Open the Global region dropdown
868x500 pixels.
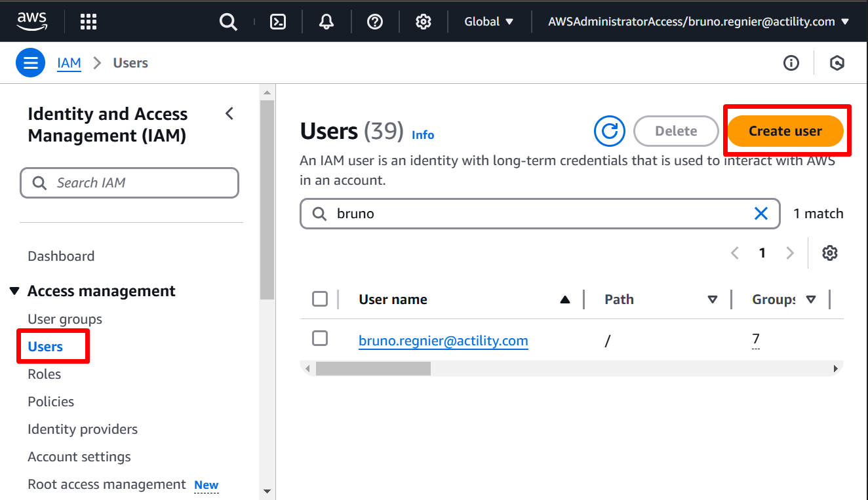[x=489, y=22]
